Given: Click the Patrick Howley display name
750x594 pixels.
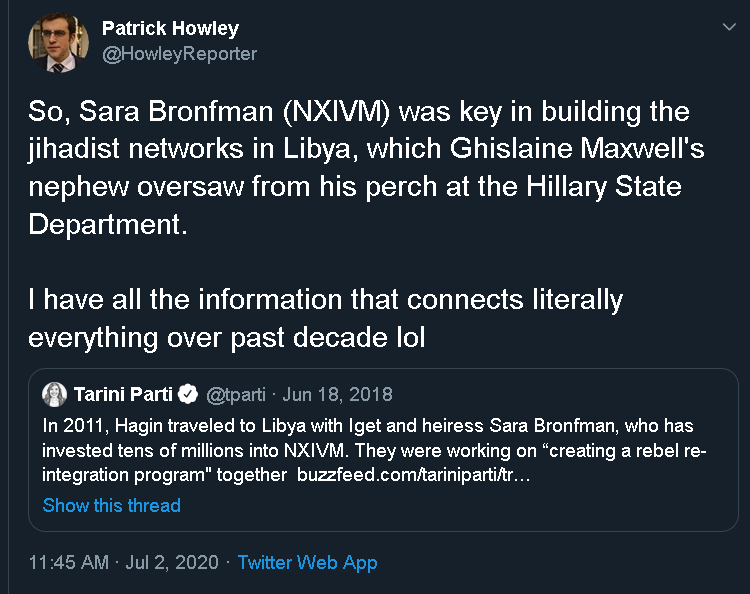Looking at the screenshot, I should tap(170, 28).
